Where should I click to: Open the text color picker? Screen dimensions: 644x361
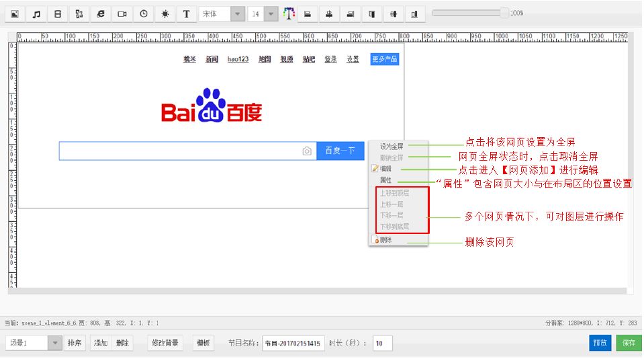tap(289, 14)
